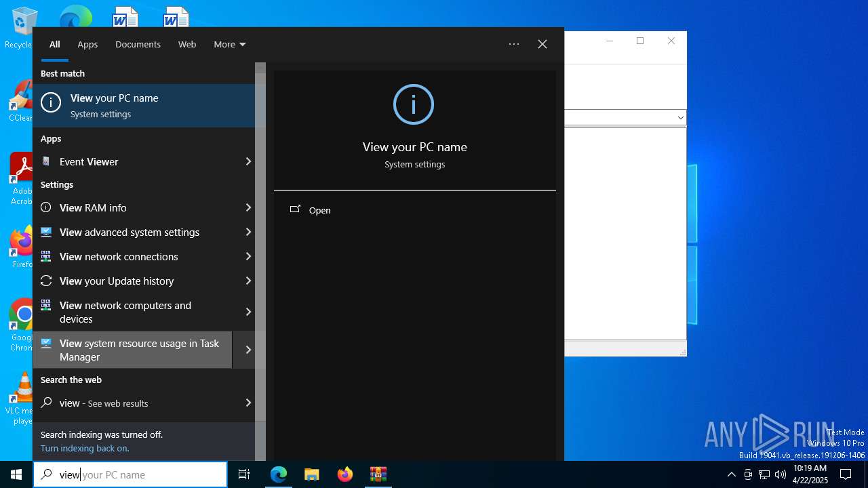868x488 pixels.
Task: Close the search panel
Action: 542,44
